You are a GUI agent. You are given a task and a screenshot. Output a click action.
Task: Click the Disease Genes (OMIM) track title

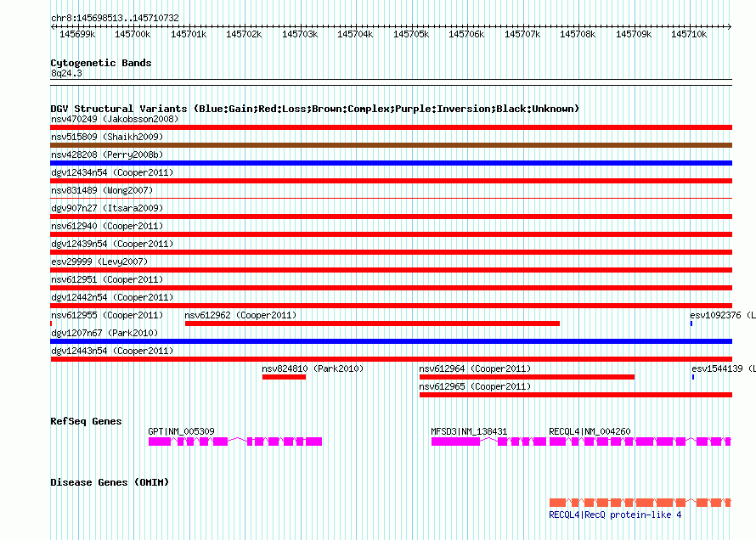[x=110, y=482]
